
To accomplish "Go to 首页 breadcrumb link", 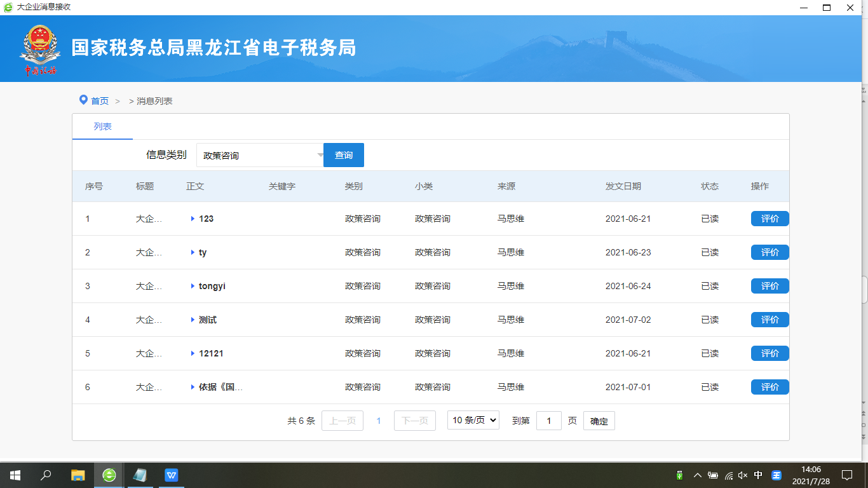I will pyautogui.click(x=100, y=101).
